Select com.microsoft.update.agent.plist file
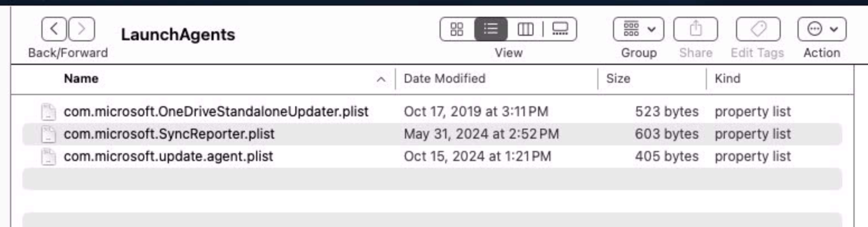 coord(168,157)
